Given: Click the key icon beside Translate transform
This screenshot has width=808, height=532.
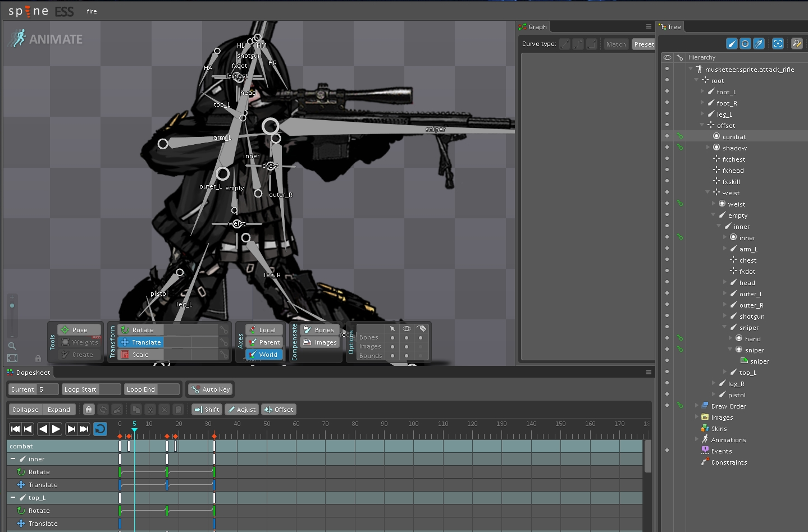Looking at the screenshot, I should point(224,342).
